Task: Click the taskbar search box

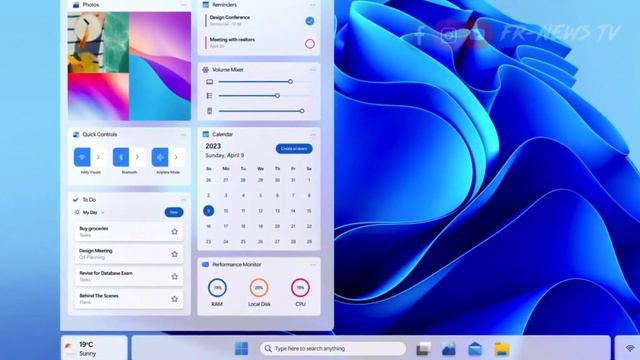Action: (333, 349)
